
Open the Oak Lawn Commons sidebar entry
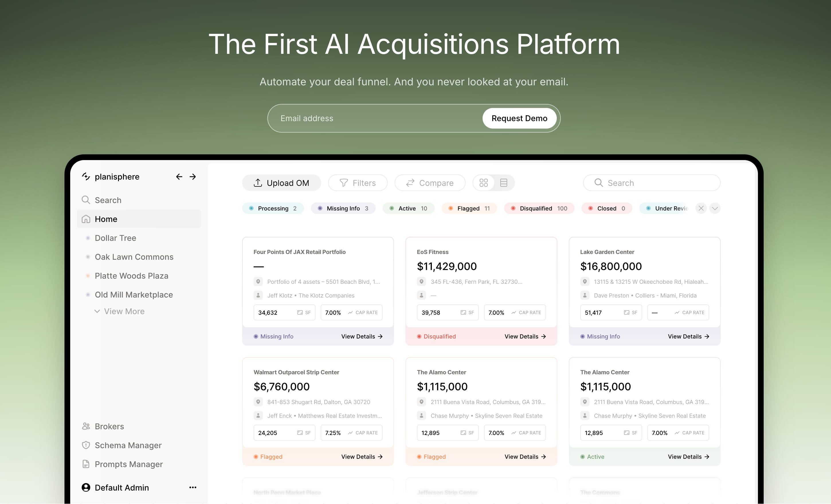[x=134, y=257]
